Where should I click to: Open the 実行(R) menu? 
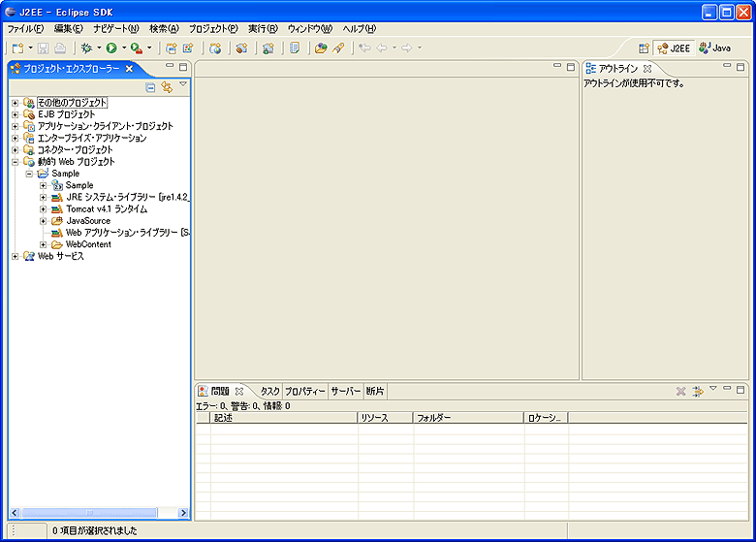pyautogui.click(x=264, y=29)
